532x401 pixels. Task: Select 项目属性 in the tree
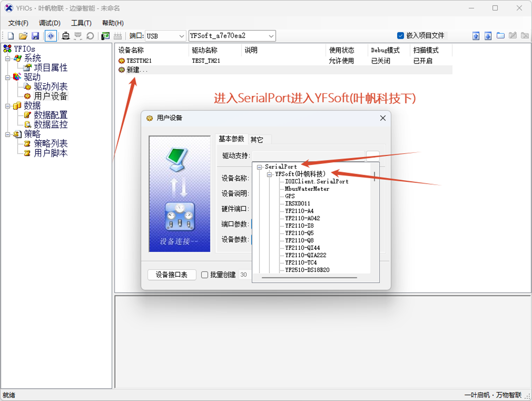pyautogui.click(x=51, y=68)
